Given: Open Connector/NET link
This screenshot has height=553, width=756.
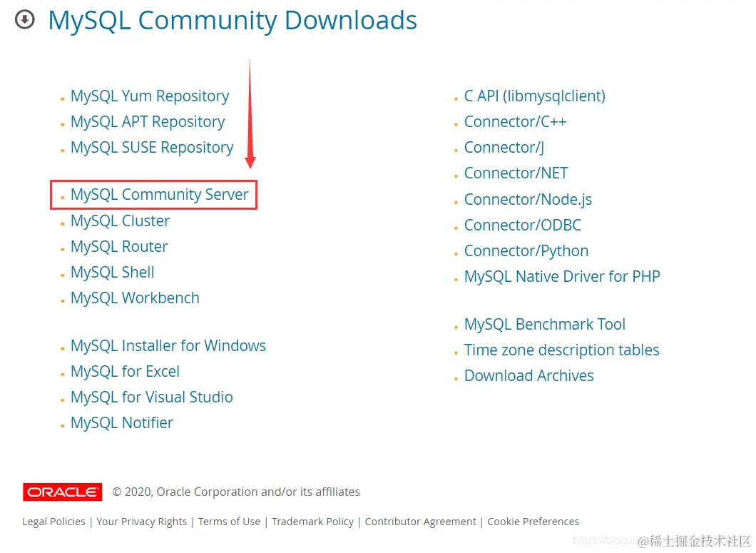Looking at the screenshot, I should pos(516,173).
